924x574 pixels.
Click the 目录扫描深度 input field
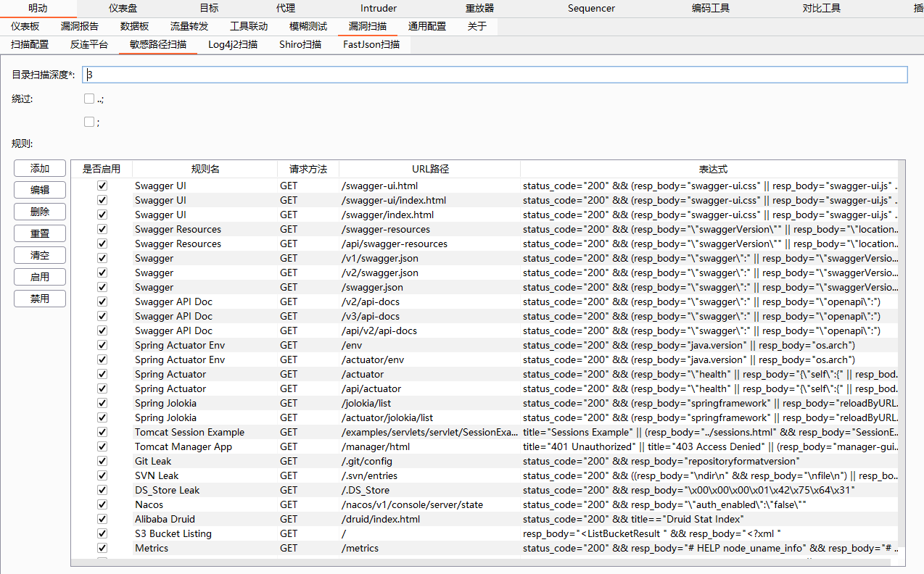click(x=495, y=75)
